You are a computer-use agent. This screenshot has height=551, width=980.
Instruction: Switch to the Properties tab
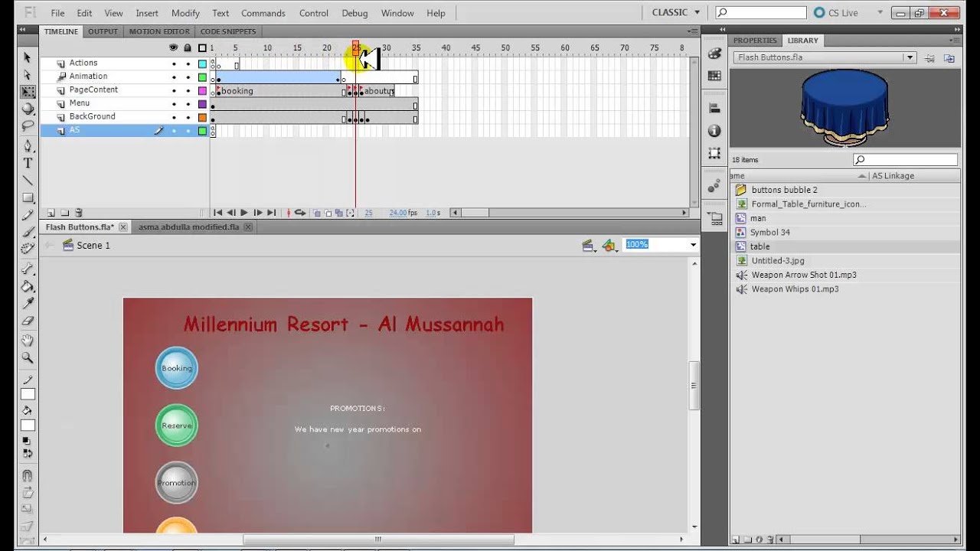pos(755,41)
